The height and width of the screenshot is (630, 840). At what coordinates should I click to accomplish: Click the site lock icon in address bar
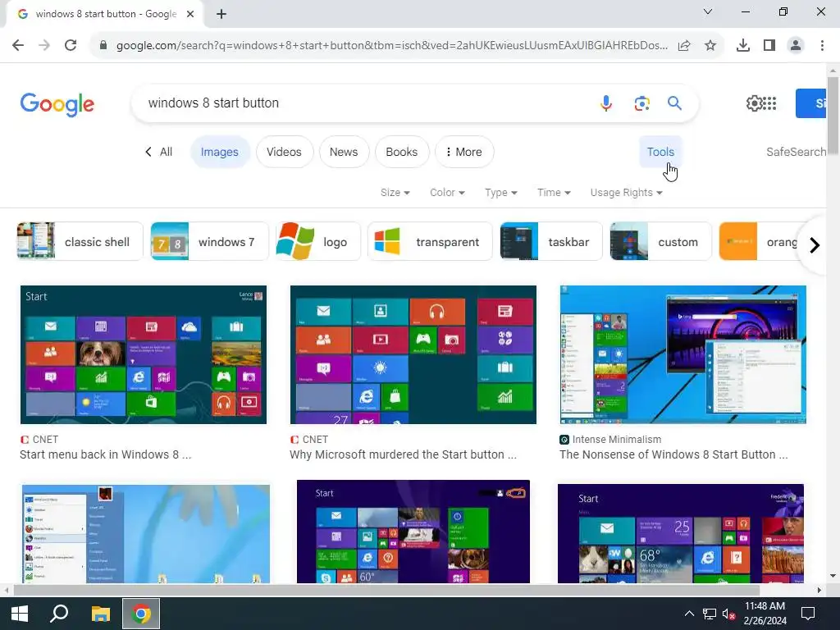[103, 46]
